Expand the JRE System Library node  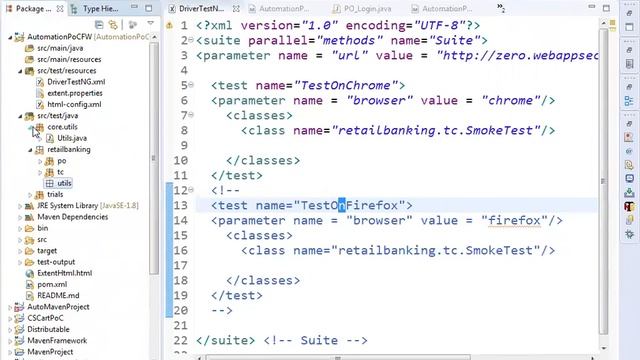tap(20, 206)
